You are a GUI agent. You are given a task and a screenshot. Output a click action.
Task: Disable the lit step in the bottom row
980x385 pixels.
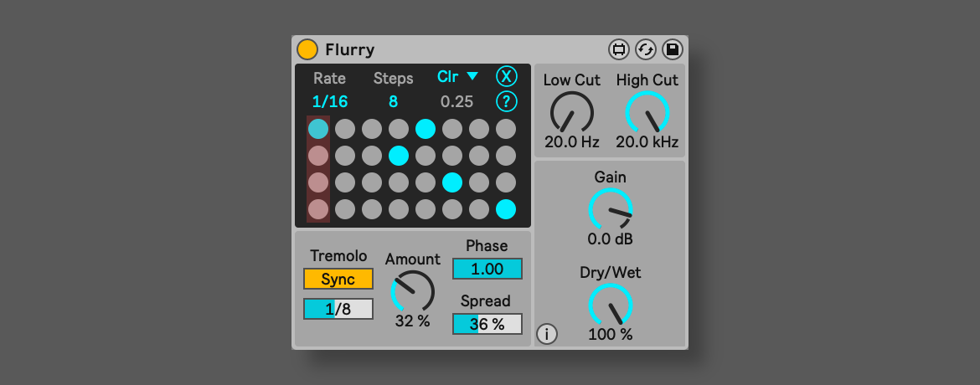coord(506,209)
